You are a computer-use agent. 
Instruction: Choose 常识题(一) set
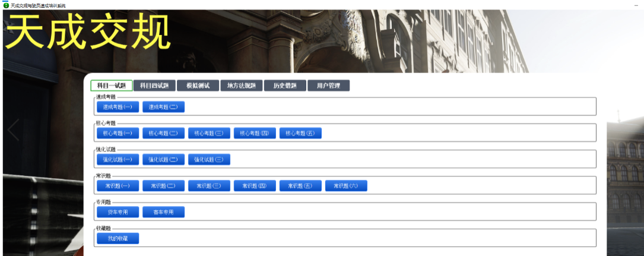click(118, 186)
